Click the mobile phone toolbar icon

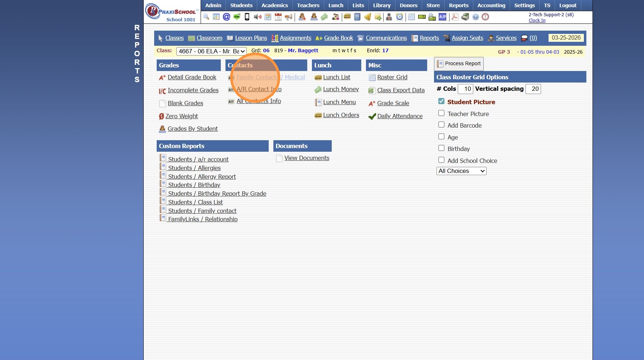[247, 17]
